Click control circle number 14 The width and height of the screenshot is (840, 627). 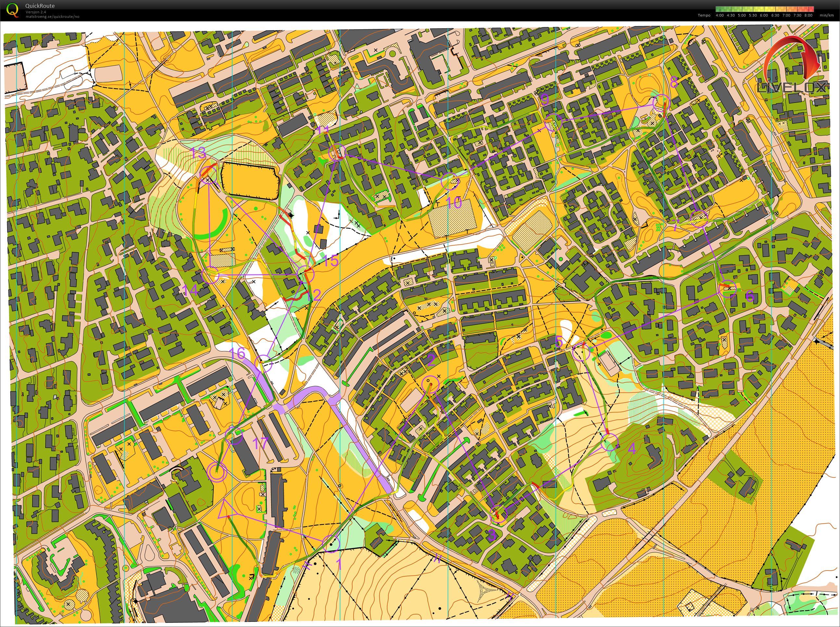[210, 275]
